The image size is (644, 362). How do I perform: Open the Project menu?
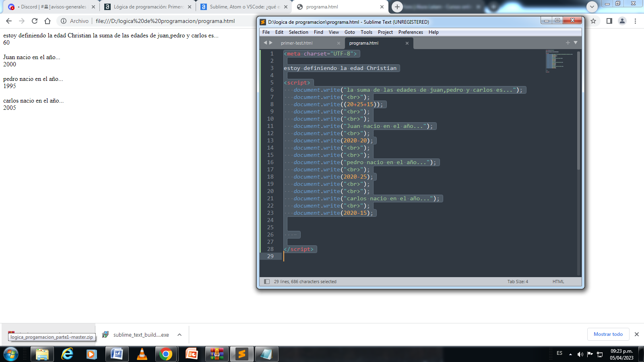point(385,32)
